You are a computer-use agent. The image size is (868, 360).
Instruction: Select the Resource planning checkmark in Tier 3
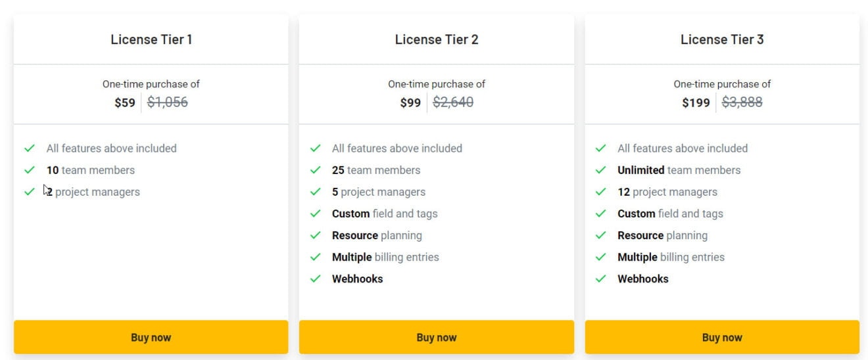[601, 235]
